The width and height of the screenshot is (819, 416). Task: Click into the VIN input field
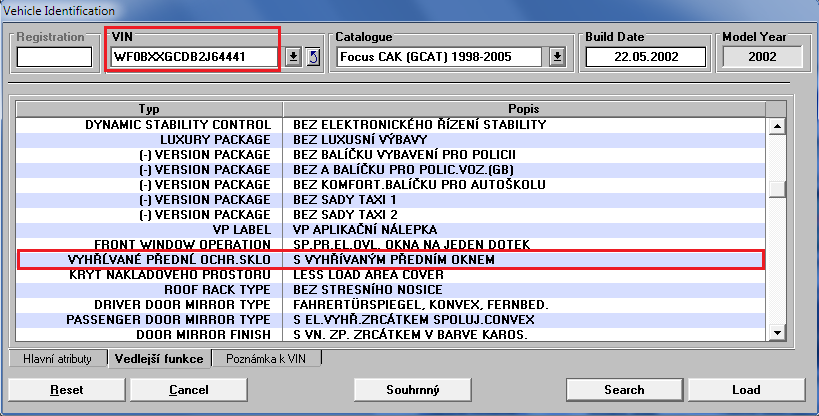coord(193,56)
